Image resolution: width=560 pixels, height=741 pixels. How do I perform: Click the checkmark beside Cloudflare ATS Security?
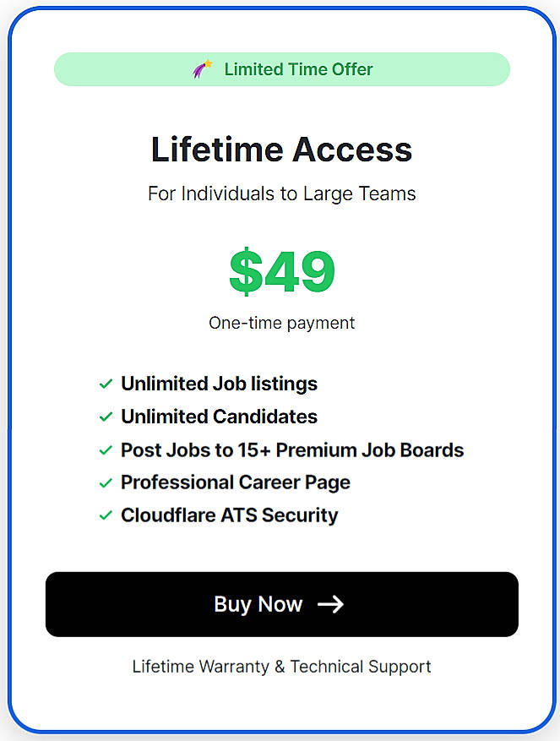[x=105, y=515]
